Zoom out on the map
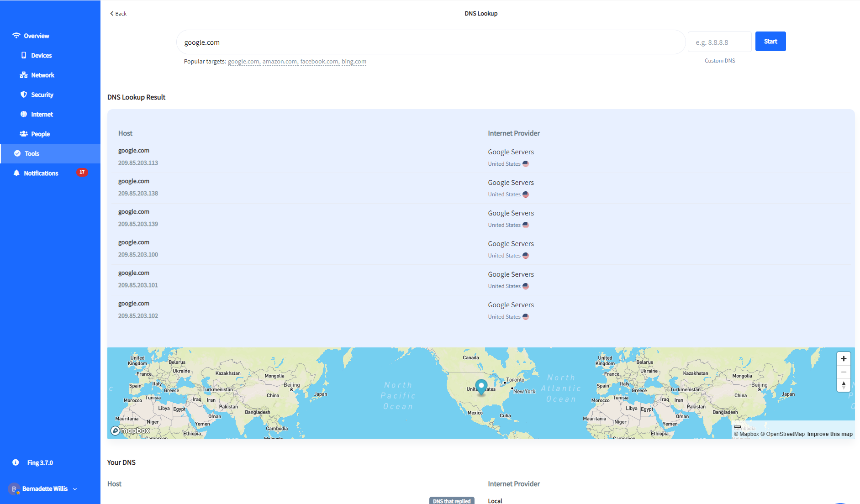 point(844,372)
